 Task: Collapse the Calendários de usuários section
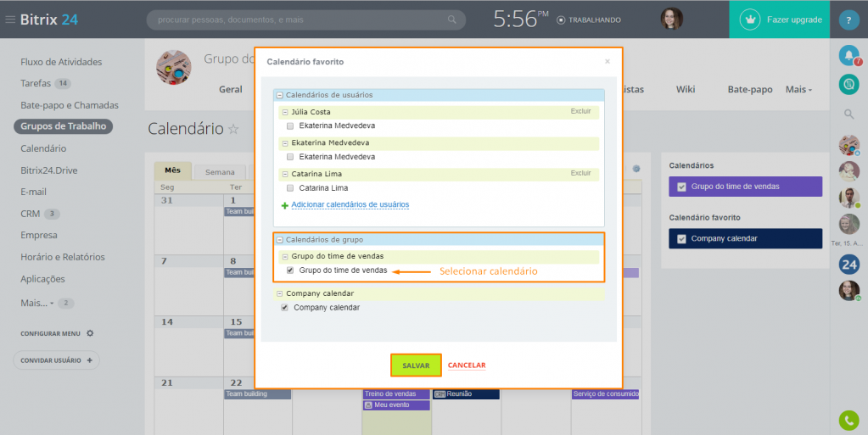point(279,95)
